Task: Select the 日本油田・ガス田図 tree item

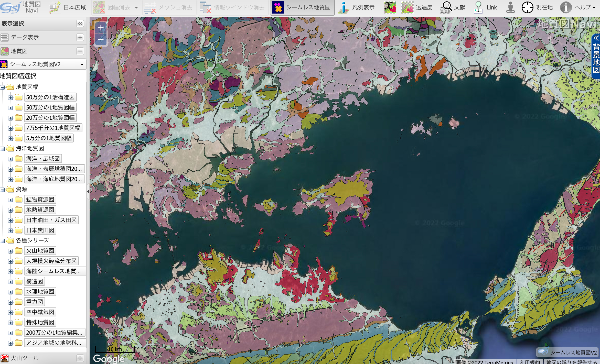Action: point(51,220)
